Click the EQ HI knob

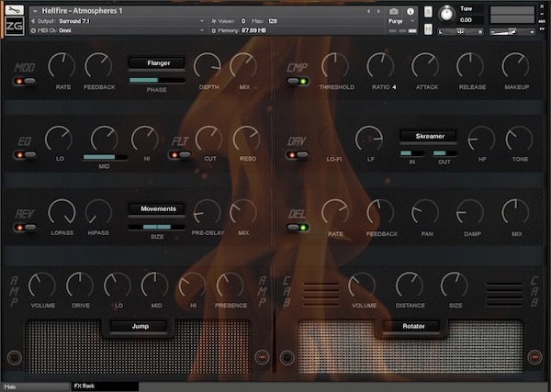pyautogui.click(x=145, y=139)
